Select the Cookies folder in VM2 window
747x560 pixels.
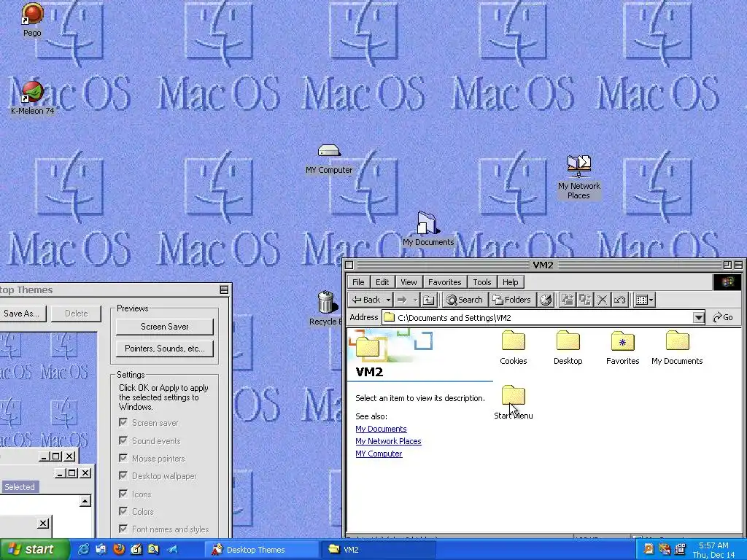513,341
